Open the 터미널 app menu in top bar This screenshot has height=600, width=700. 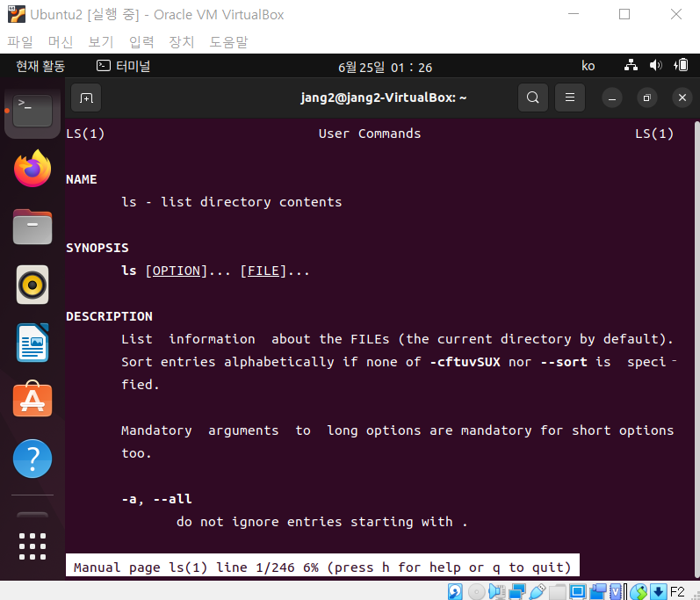coord(124,66)
